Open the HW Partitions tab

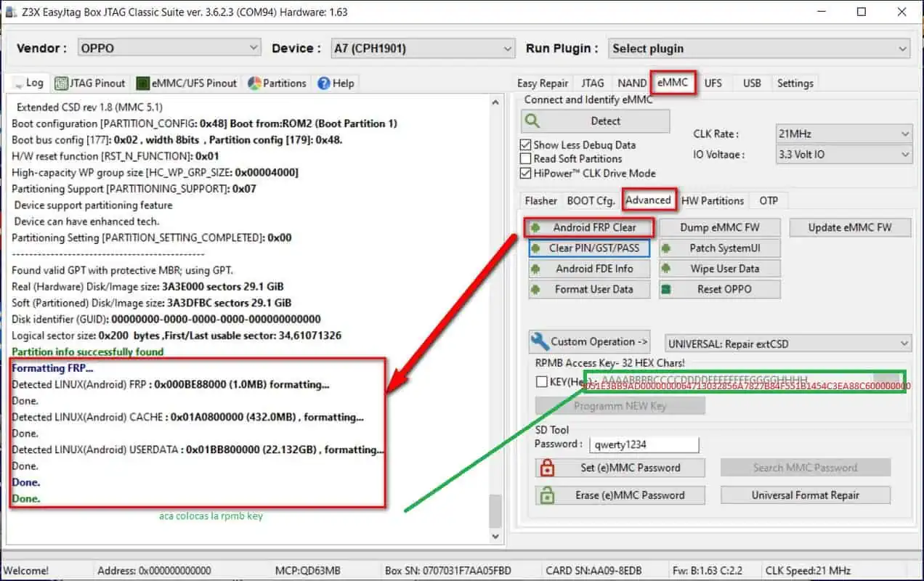tap(712, 200)
